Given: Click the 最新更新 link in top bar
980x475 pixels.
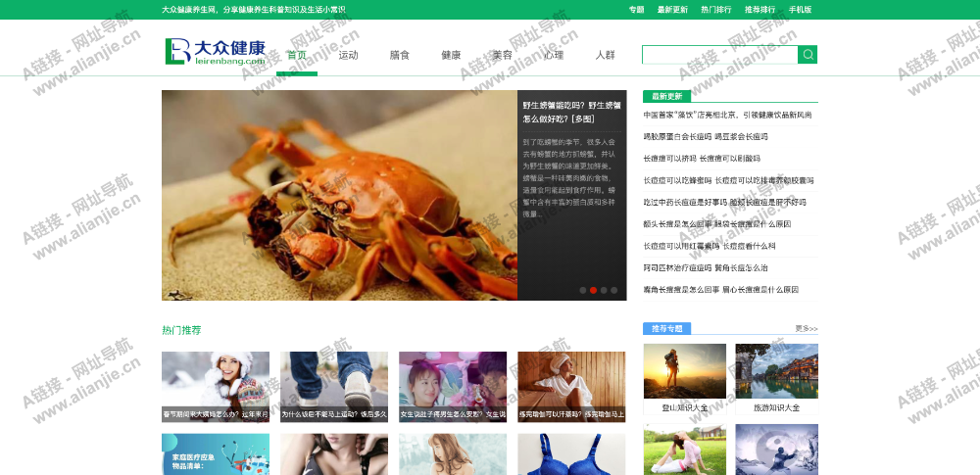Looking at the screenshot, I should 672,10.
